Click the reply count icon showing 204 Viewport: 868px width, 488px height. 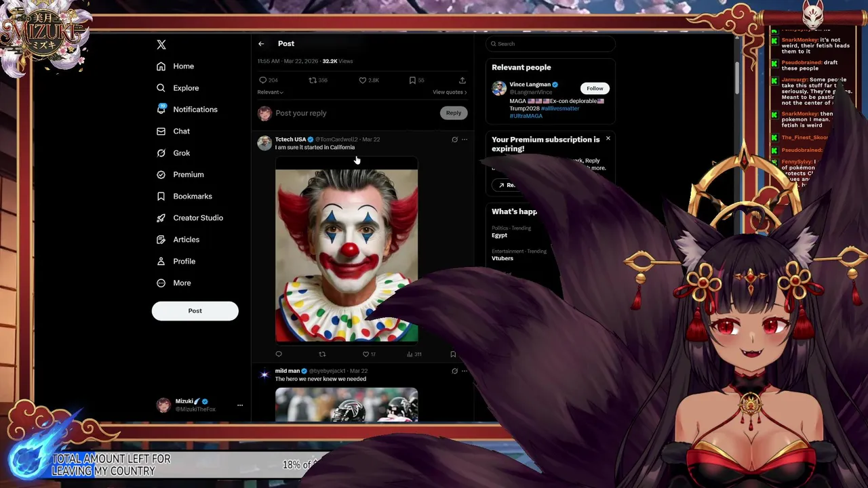click(269, 80)
